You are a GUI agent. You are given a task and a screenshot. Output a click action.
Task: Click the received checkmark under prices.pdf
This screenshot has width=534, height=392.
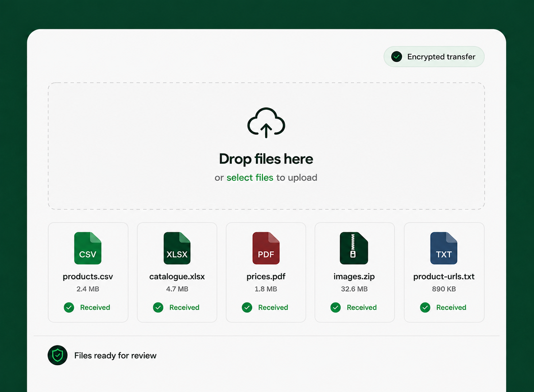click(247, 307)
